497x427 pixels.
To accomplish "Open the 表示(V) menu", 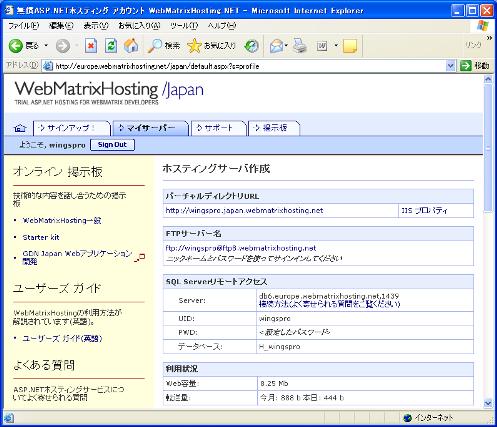I will [96, 26].
